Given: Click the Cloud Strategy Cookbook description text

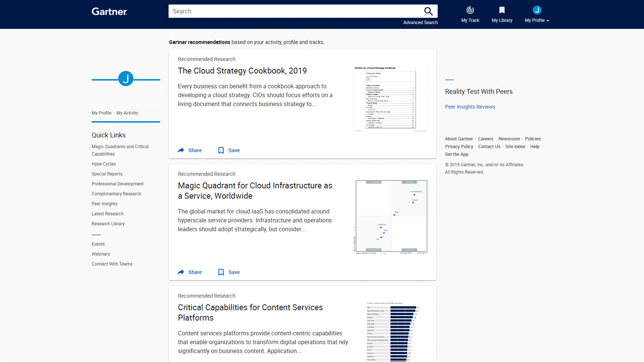Looking at the screenshot, I should coord(255,95).
